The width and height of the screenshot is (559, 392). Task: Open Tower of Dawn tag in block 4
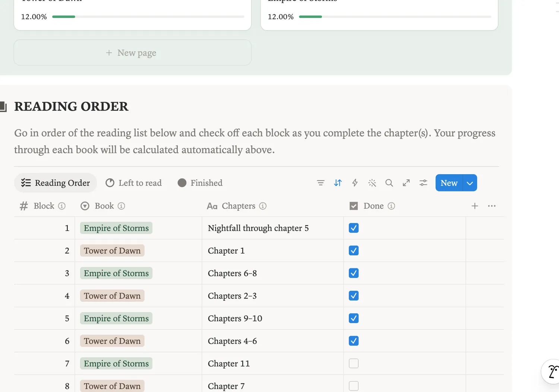(112, 296)
